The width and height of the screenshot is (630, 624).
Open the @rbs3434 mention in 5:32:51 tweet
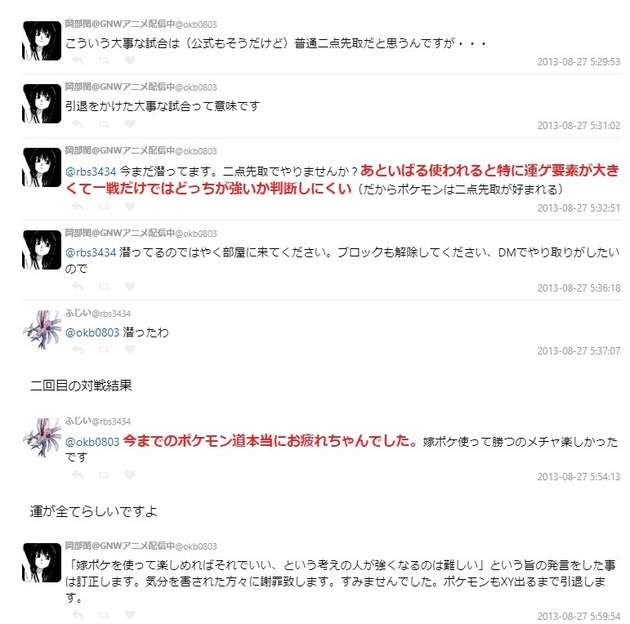pos(91,172)
